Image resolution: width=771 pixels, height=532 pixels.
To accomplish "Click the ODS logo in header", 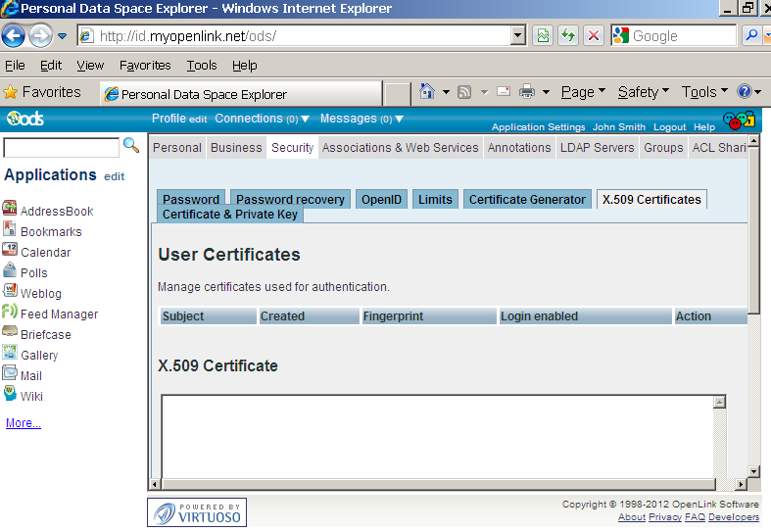I will [x=24, y=120].
